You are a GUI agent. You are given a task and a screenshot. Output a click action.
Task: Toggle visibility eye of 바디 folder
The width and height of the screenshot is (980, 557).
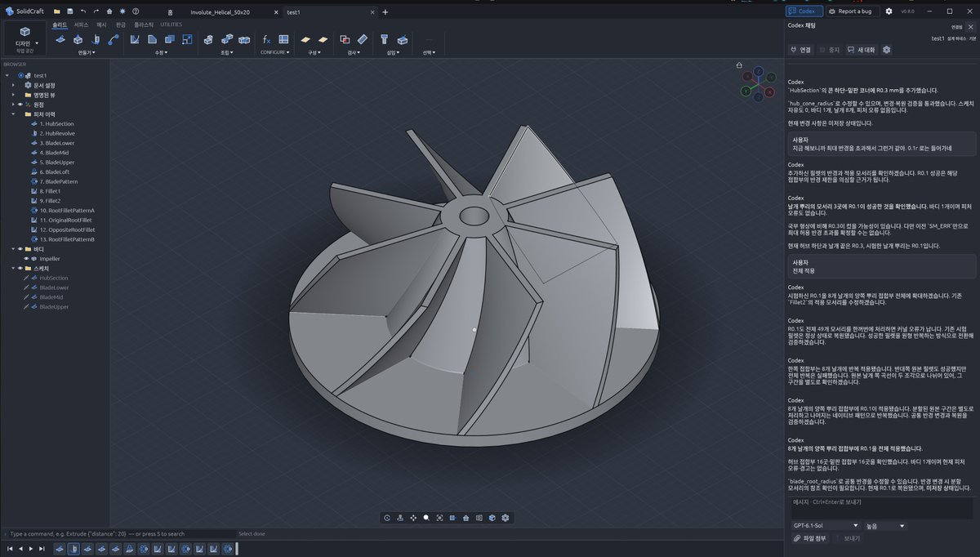[x=20, y=248]
